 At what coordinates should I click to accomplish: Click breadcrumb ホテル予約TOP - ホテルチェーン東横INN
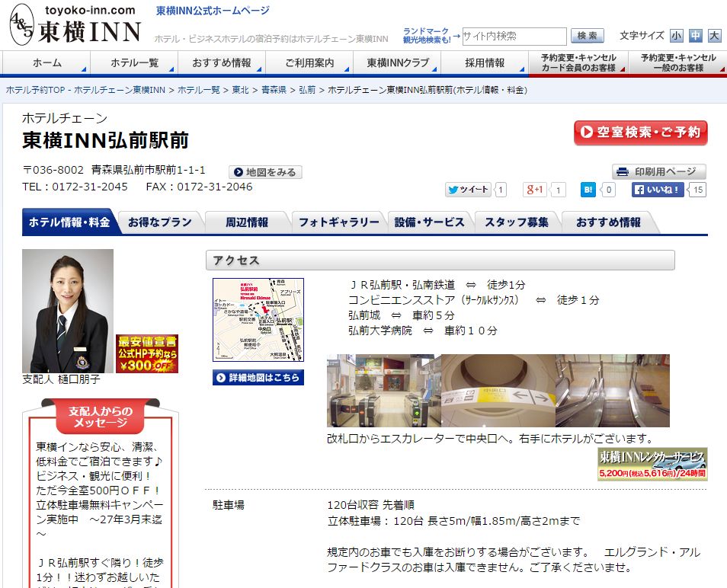click(85, 90)
